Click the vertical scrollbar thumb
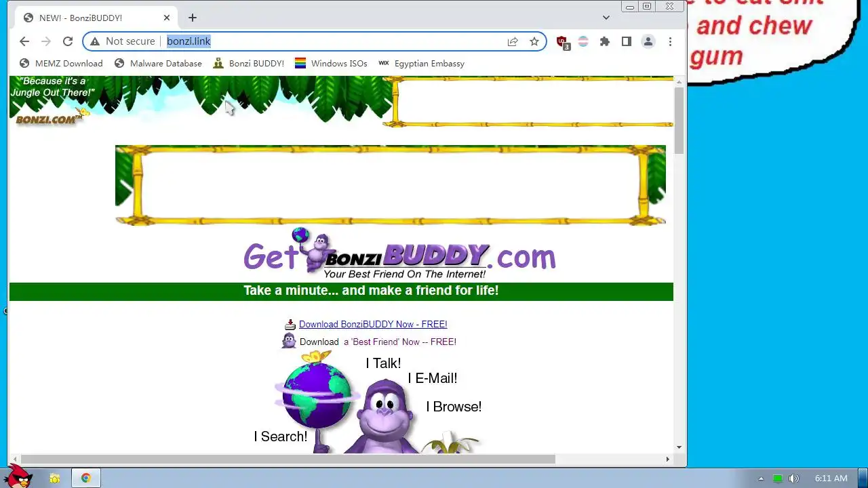Image resolution: width=868 pixels, height=488 pixels. (679, 121)
